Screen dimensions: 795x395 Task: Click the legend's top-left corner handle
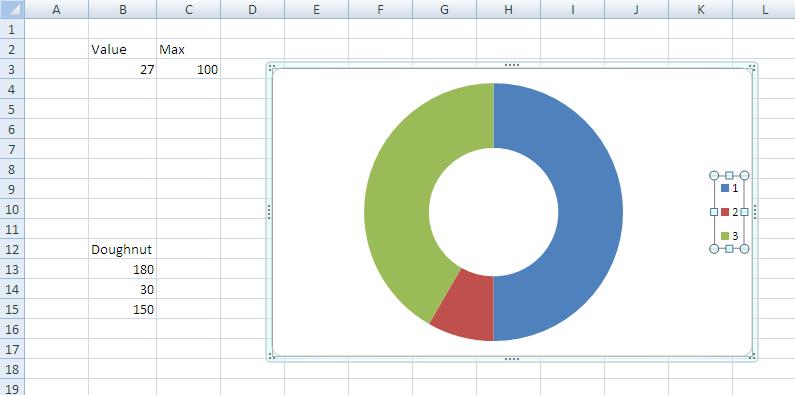click(x=714, y=175)
